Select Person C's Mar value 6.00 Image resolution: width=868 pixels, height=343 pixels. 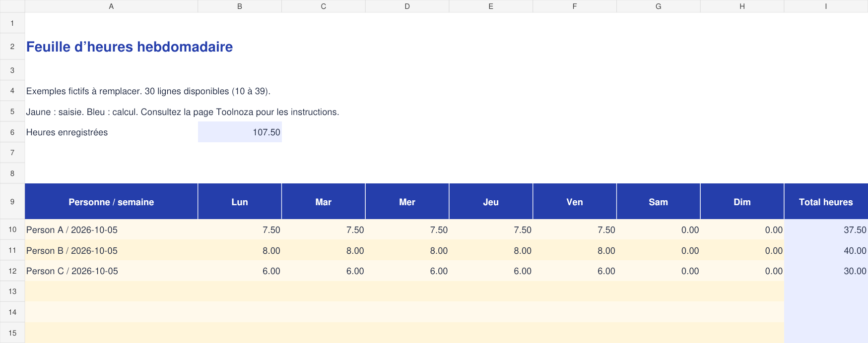[x=324, y=271]
